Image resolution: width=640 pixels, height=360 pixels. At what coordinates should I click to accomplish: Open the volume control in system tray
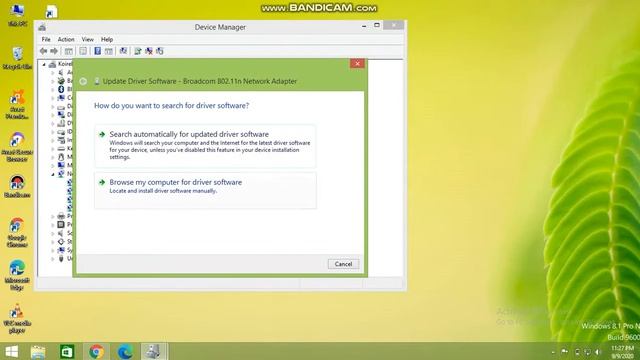pos(598,352)
